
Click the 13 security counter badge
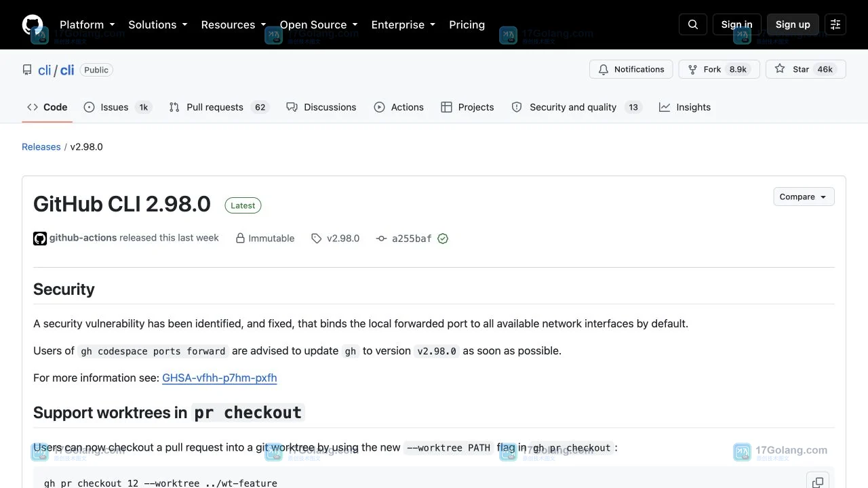(x=633, y=107)
